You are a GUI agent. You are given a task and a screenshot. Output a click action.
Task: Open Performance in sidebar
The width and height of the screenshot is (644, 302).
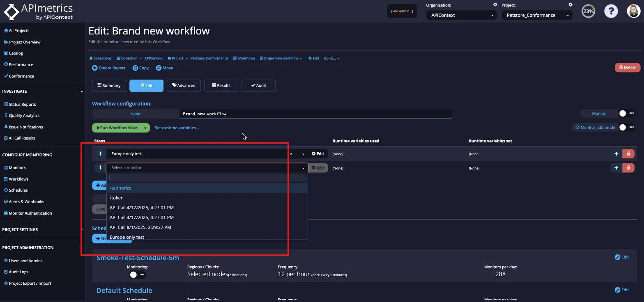pos(18,64)
